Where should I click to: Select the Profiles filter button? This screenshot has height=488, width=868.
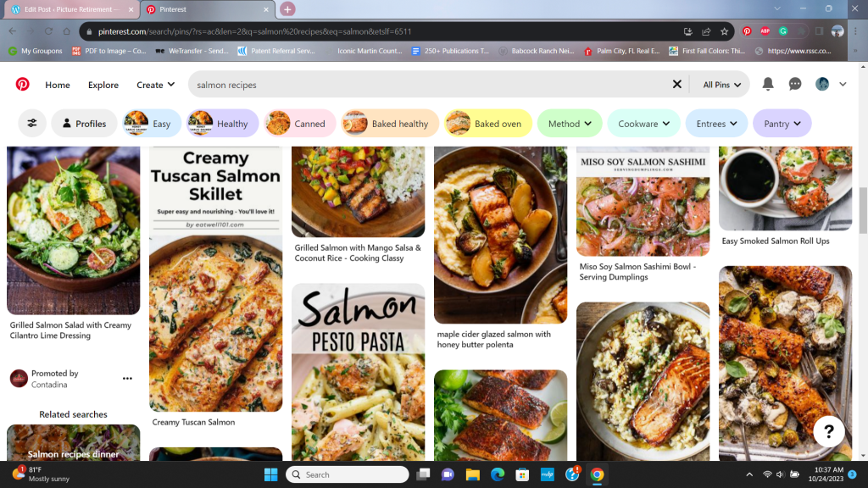[85, 124]
